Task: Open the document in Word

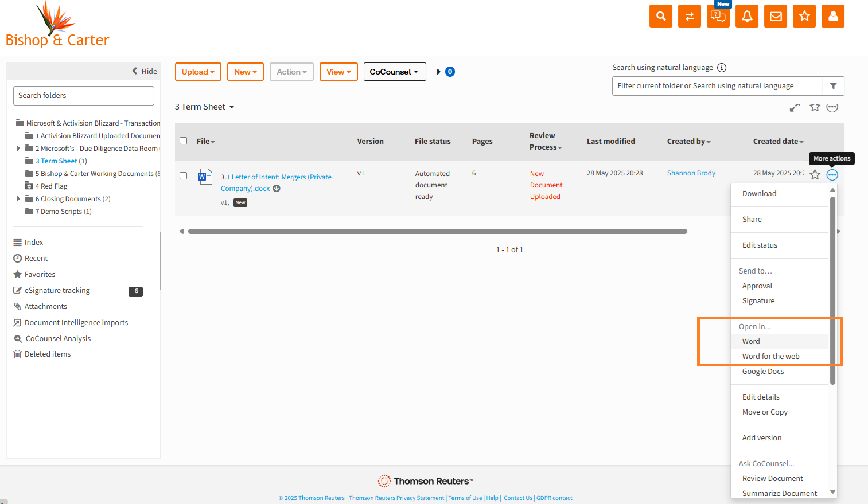Action: pos(751,342)
